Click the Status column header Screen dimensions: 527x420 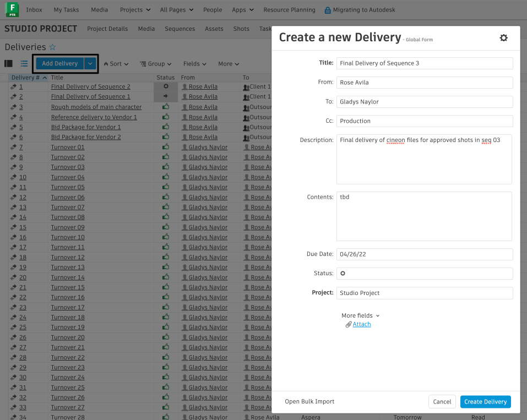[x=165, y=78]
